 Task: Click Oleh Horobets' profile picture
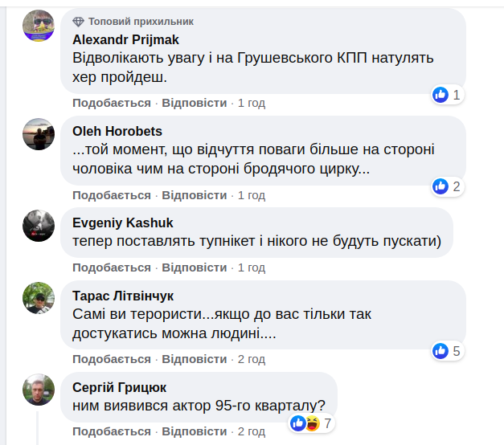pyautogui.click(x=38, y=135)
